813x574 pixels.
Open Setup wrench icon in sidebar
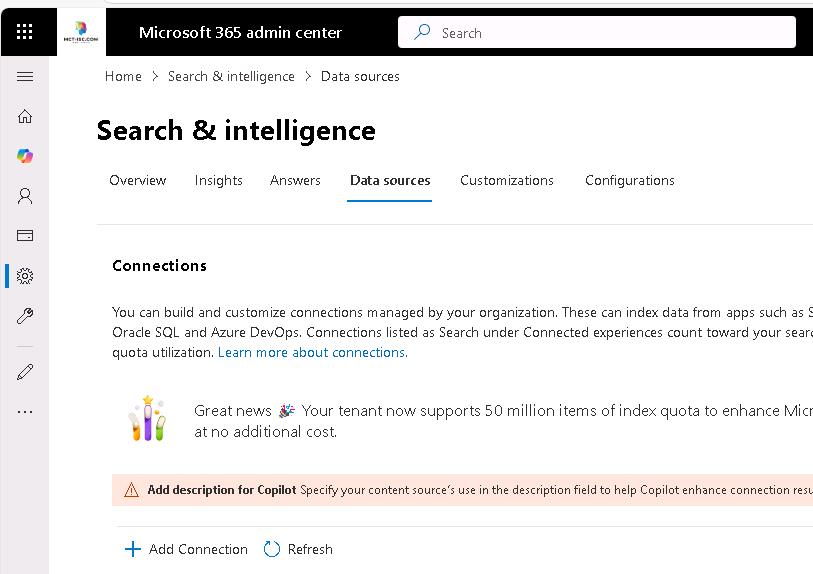point(25,316)
